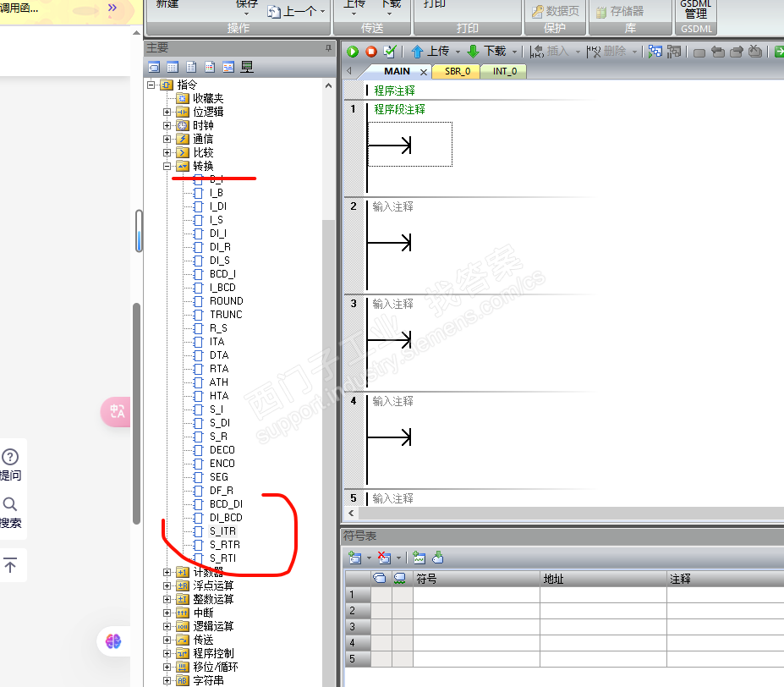Viewport: 784px width, 687px height.
Task: Toggle program status monitoring icon
Action: [655, 52]
